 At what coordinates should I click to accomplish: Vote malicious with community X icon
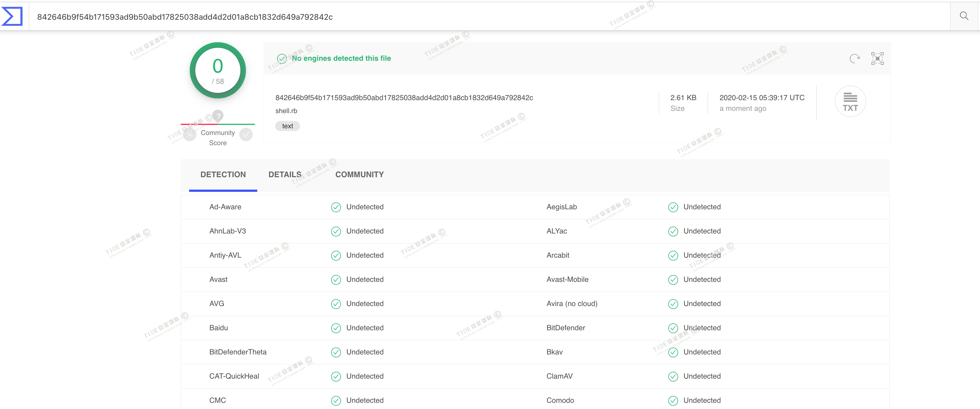[x=189, y=134]
